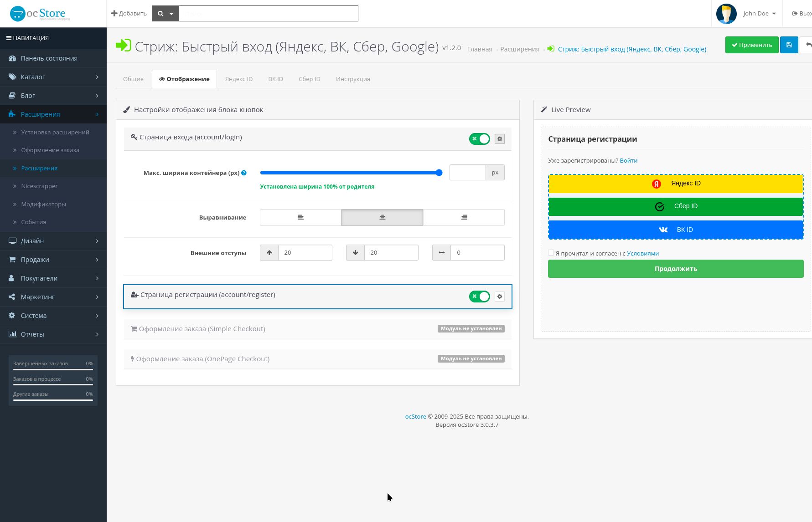Screen dimensions: 812x522
Task: Collapse the Расширения sidebar menu
Action: [x=53, y=114]
